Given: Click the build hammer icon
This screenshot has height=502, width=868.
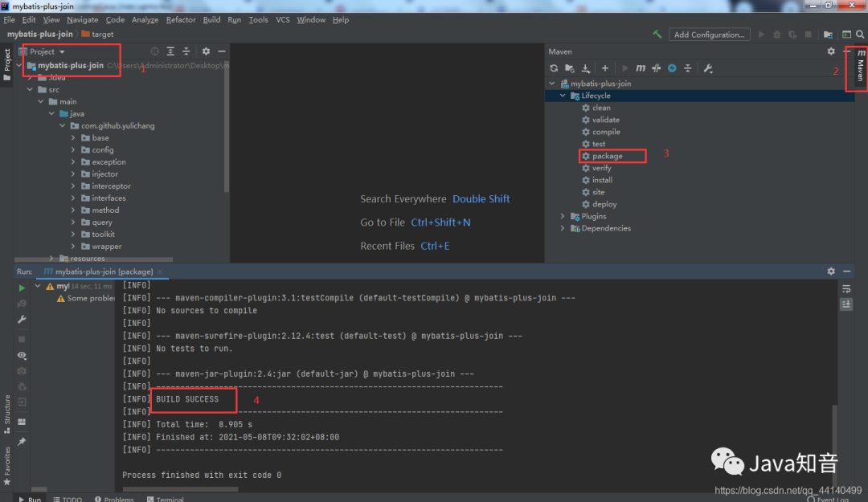Looking at the screenshot, I should tap(657, 35).
